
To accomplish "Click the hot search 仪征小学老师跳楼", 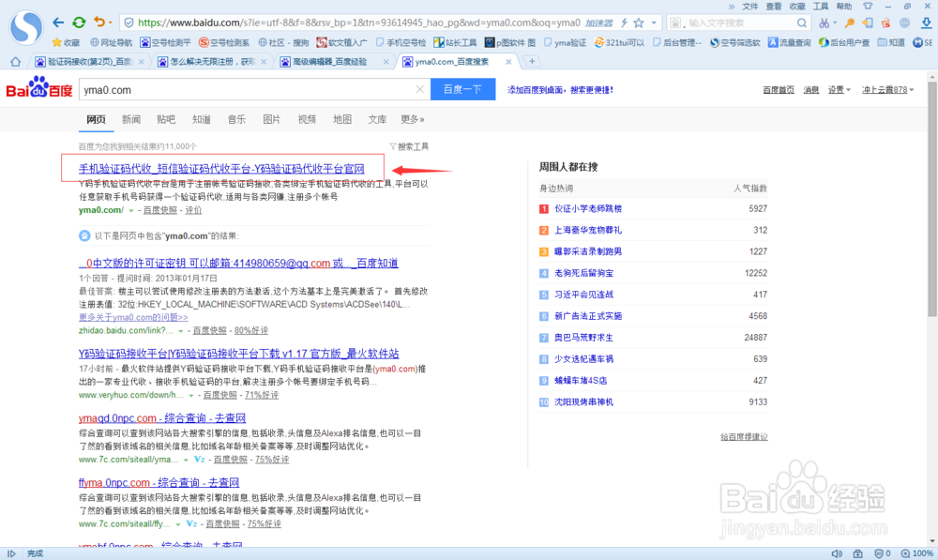I will pos(588,209).
